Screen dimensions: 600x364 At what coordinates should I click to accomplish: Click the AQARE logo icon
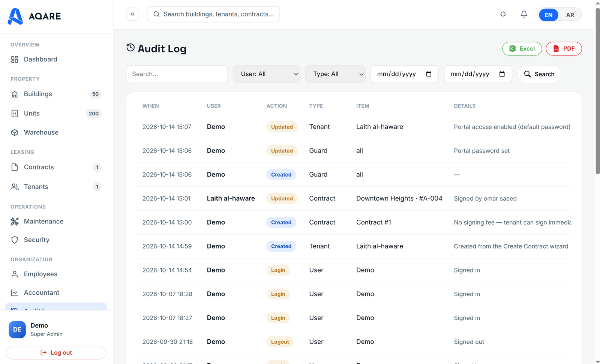pyautogui.click(x=15, y=16)
